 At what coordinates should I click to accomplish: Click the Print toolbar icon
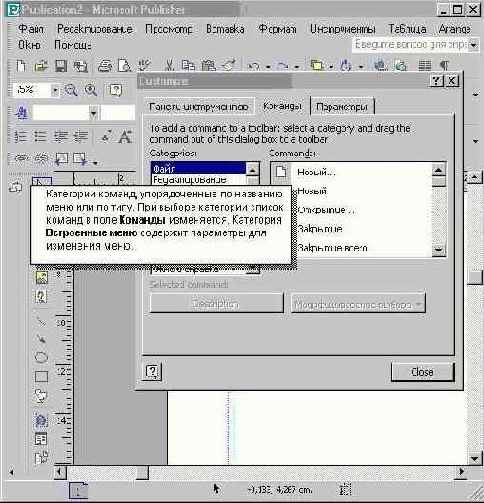105,66
